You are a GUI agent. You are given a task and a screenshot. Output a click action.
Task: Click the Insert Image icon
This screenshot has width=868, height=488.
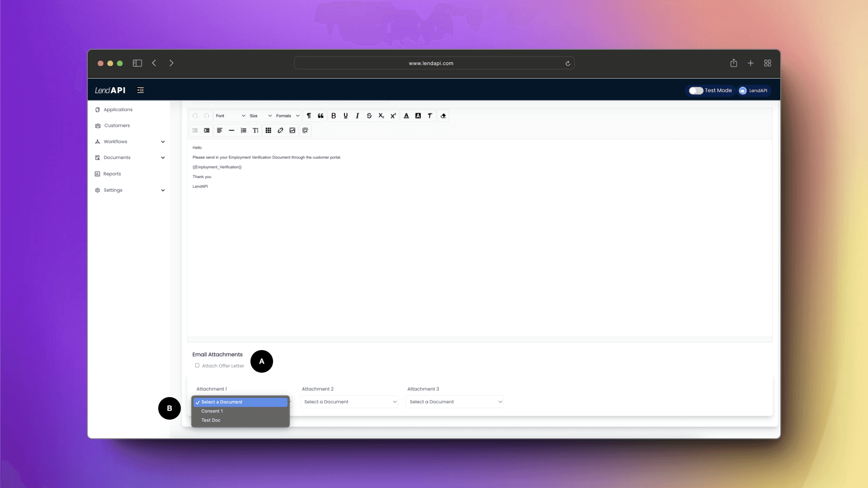(292, 131)
